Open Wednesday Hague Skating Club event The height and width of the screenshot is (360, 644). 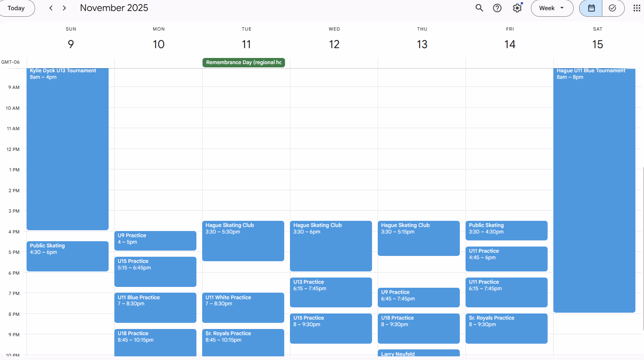pyautogui.click(x=331, y=246)
